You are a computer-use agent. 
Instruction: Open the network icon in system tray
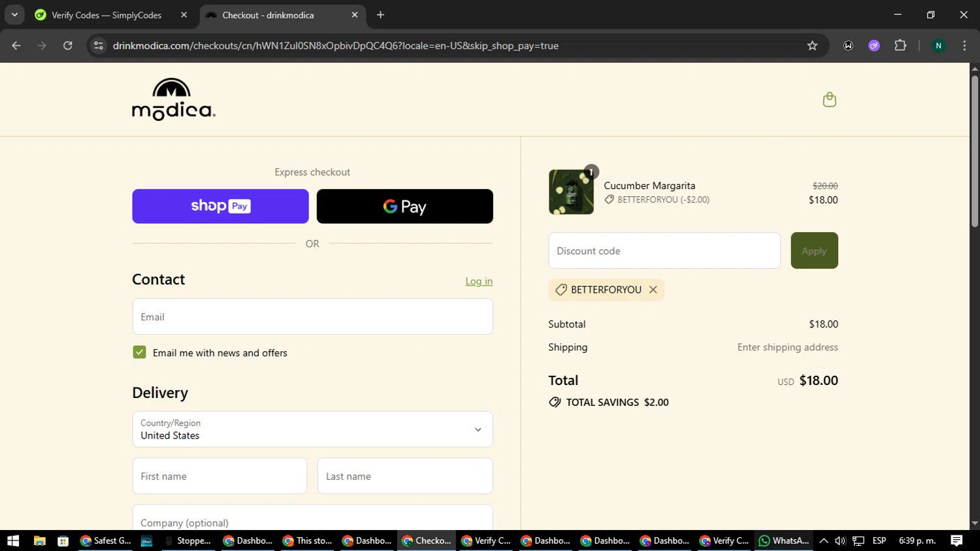[858, 541]
